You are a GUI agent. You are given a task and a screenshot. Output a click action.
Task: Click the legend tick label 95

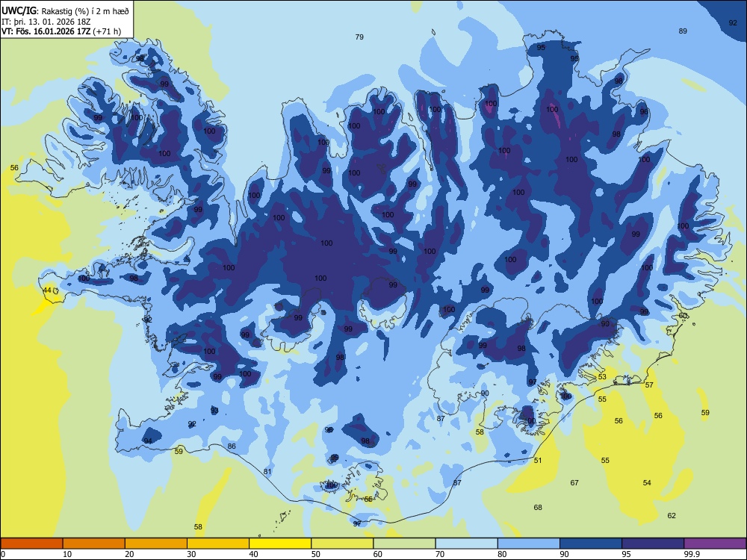coord(627,554)
